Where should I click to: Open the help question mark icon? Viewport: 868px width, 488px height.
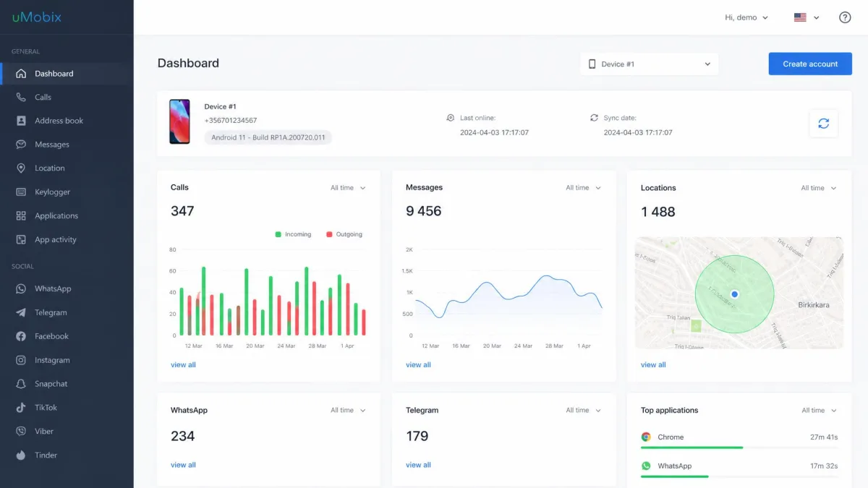(x=845, y=17)
